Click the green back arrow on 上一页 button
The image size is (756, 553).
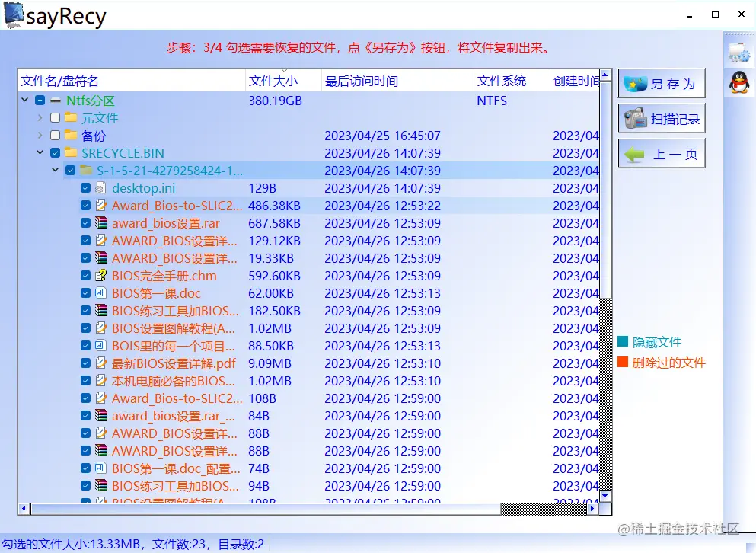pos(633,153)
